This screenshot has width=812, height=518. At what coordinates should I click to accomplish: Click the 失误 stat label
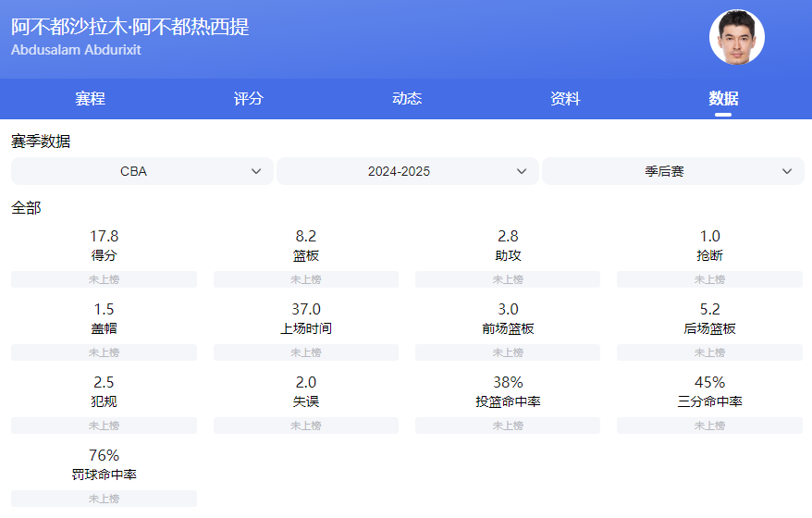pos(306,401)
